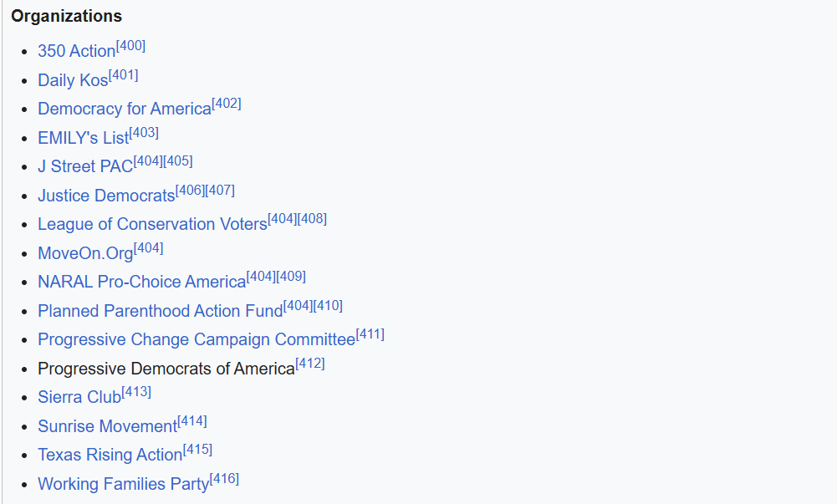Click citation [404] after Planned Parenthood Action Fund
This screenshot has height=504, width=837.
point(299,306)
